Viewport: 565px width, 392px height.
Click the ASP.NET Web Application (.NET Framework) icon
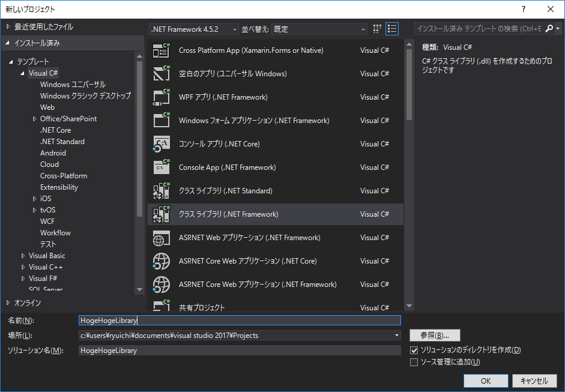(161, 238)
